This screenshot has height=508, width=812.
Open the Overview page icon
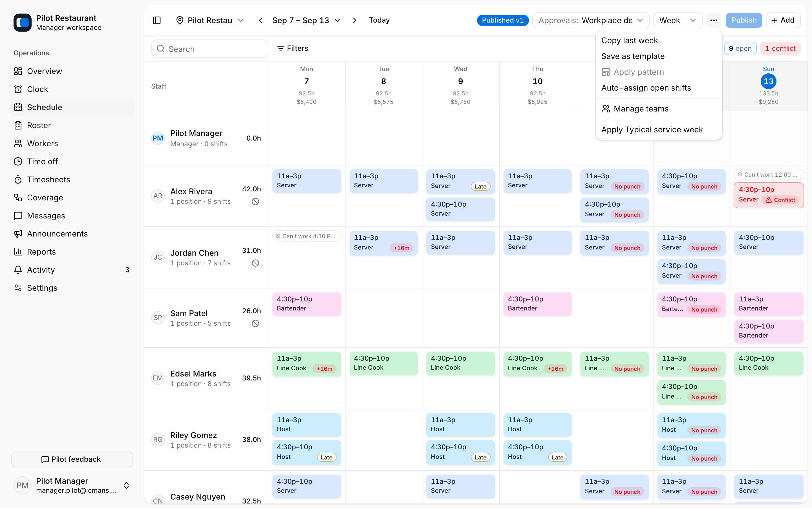(18, 71)
